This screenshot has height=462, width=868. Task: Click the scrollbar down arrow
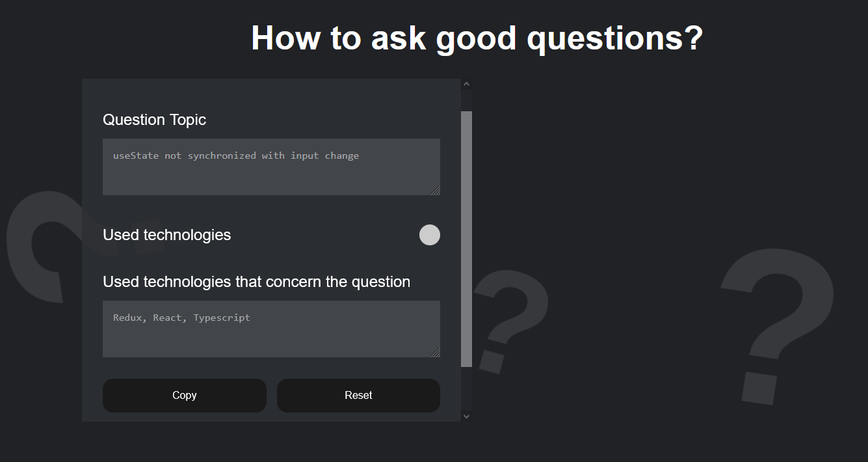(x=466, y=415)
